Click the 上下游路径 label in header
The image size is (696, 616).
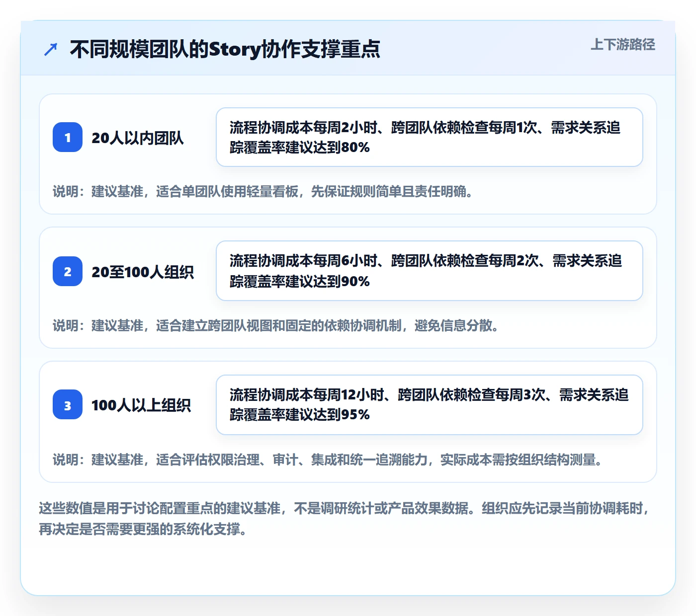click(623, 44)
